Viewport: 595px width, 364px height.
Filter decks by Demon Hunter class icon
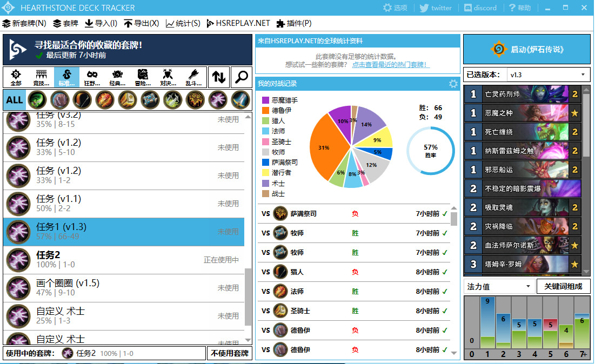37,100
